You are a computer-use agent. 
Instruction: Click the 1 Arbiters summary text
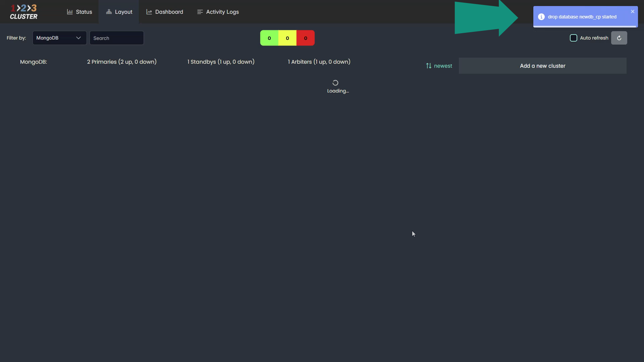click(319, 62)
